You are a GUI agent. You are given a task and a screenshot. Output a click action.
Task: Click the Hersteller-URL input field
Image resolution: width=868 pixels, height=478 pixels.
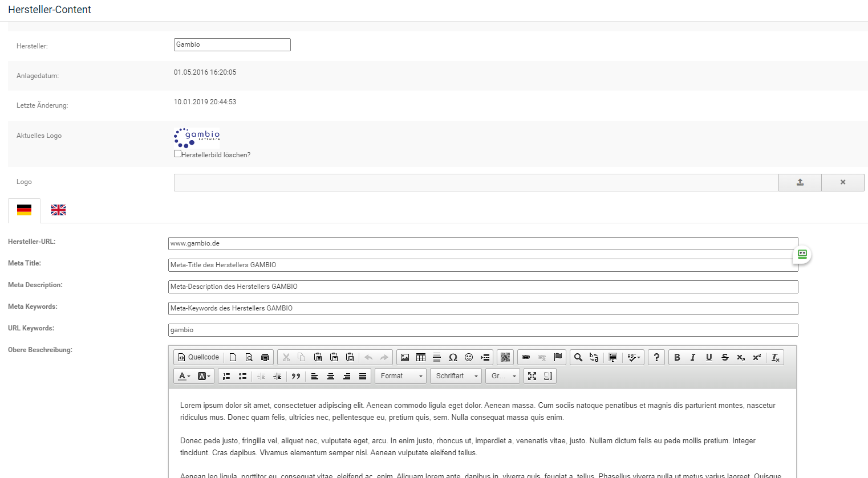tap(482, 243)
